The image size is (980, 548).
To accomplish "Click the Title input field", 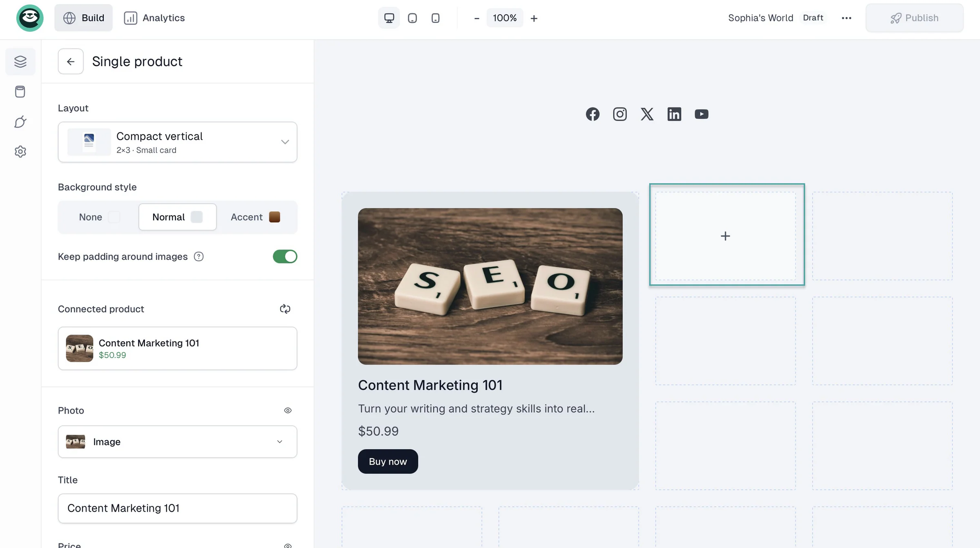I will 177,508.
